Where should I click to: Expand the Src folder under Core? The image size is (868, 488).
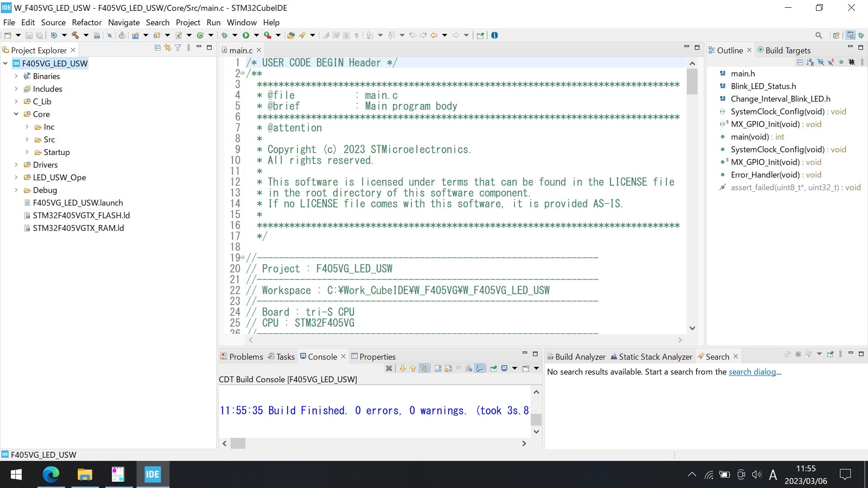27,140
